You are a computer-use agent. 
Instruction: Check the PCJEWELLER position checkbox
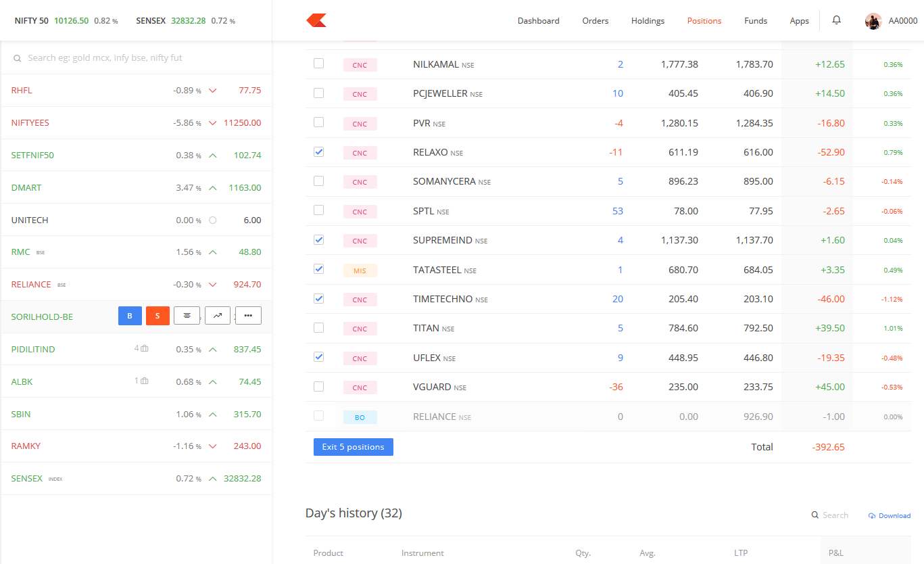click(x=319, y=93)
